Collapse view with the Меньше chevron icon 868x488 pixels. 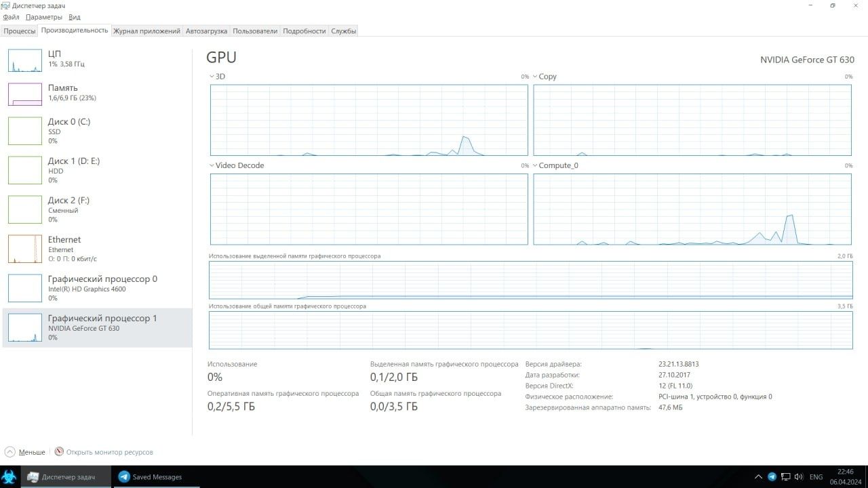pyautogui.click(x=9, y=451)
